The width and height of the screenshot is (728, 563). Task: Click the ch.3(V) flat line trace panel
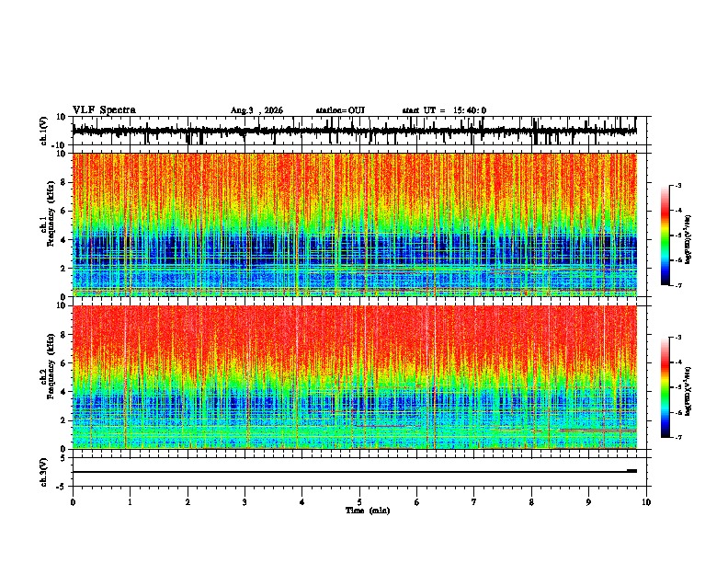pos(358,472)
